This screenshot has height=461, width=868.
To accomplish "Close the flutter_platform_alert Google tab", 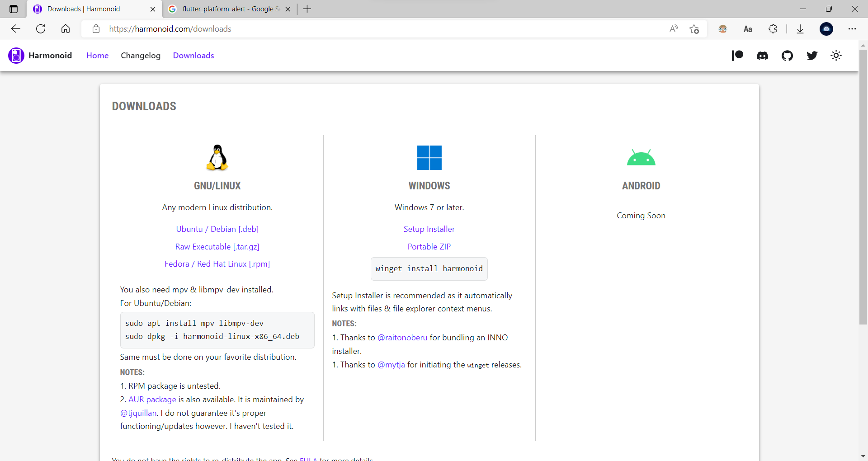I will point(288,9).
